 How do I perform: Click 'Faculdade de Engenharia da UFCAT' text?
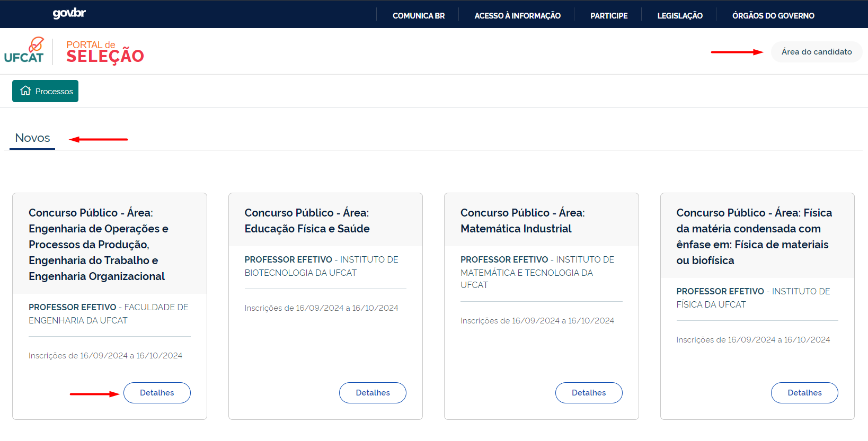pyautogui.click(x=109, y=314)
